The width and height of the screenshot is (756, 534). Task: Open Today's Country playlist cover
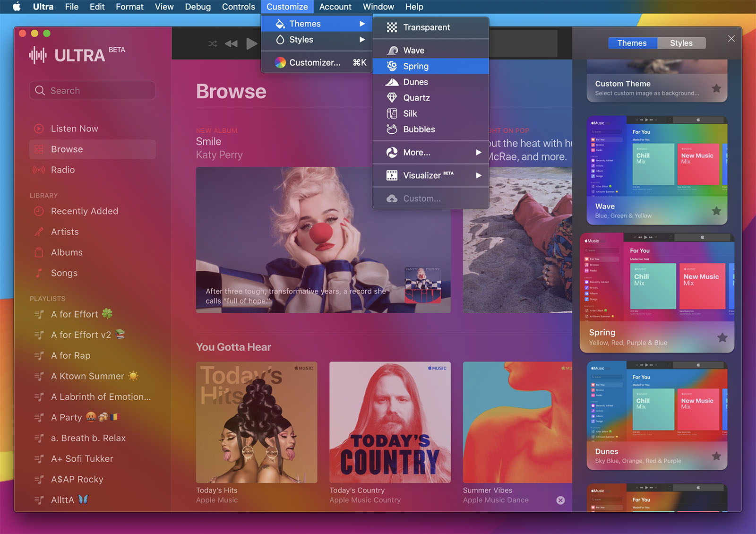point(390,422)
